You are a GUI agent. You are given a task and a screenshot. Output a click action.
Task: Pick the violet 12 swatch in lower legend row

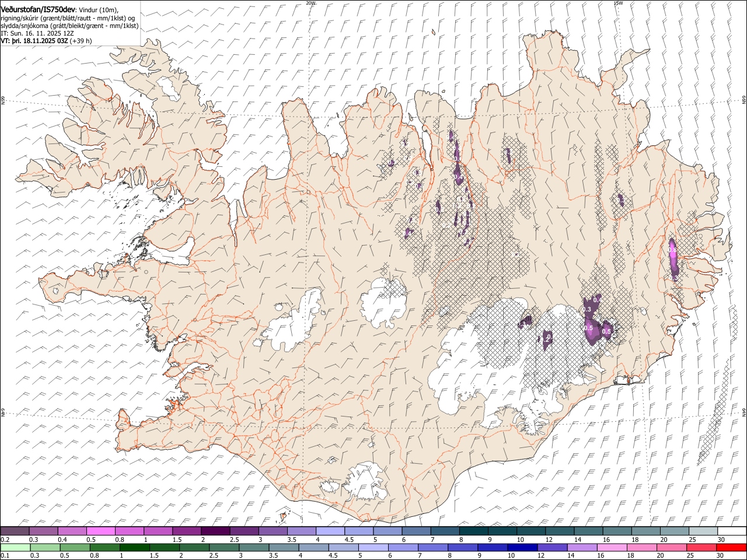(551, 548)
